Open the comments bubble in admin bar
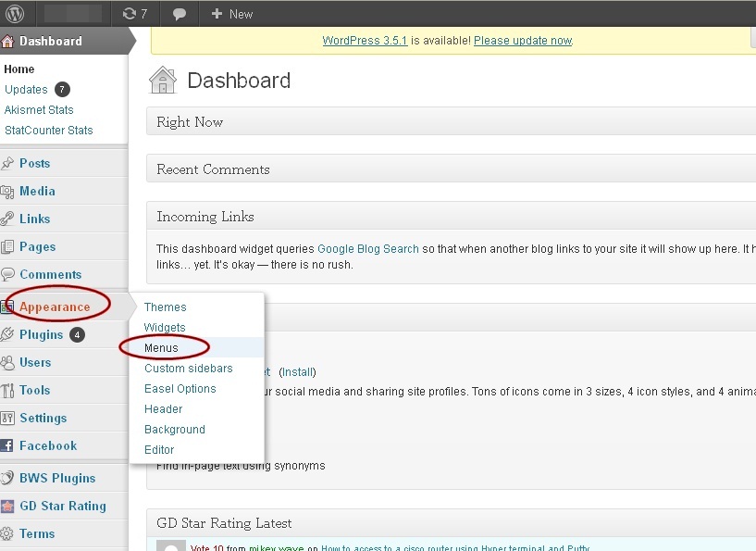 (x=180, y=14)
